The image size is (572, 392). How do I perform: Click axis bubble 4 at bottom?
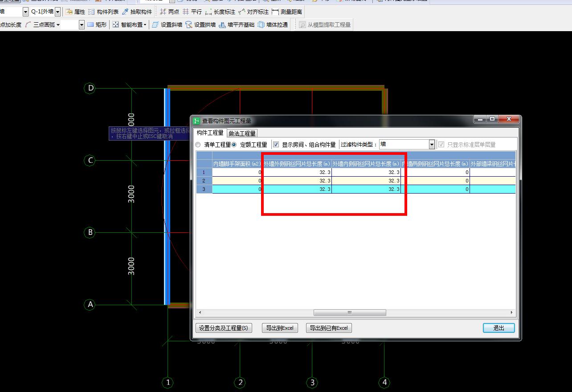tap(384, 382)
